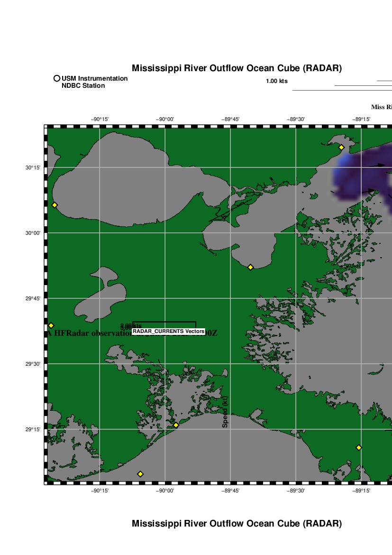
Task: Click the top Mississippi River Outflow title
Action: tap(237, 68)
